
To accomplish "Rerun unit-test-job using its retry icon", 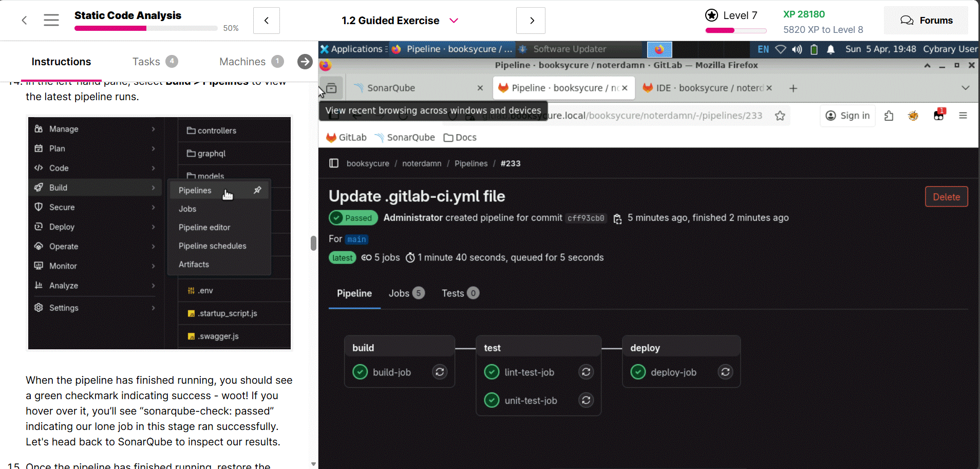I will click(586, 400).
